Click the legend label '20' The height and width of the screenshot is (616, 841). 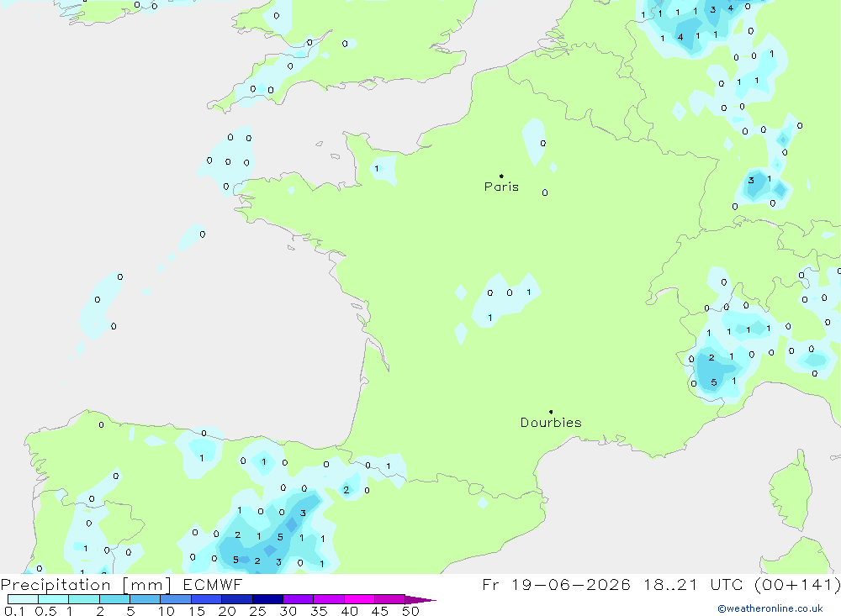[227, 611]
